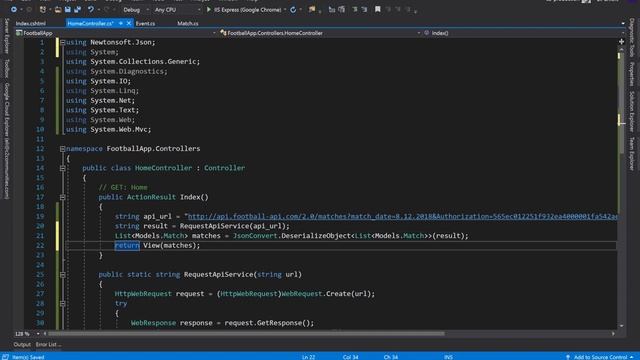Viewport: 640px width, 360px height.
Task: Collapse the try block
Action: click(x=62, y=303)
